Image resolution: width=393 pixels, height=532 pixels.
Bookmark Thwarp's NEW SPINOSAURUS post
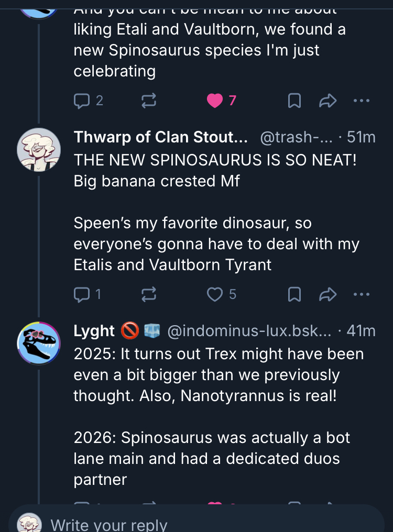294,295
